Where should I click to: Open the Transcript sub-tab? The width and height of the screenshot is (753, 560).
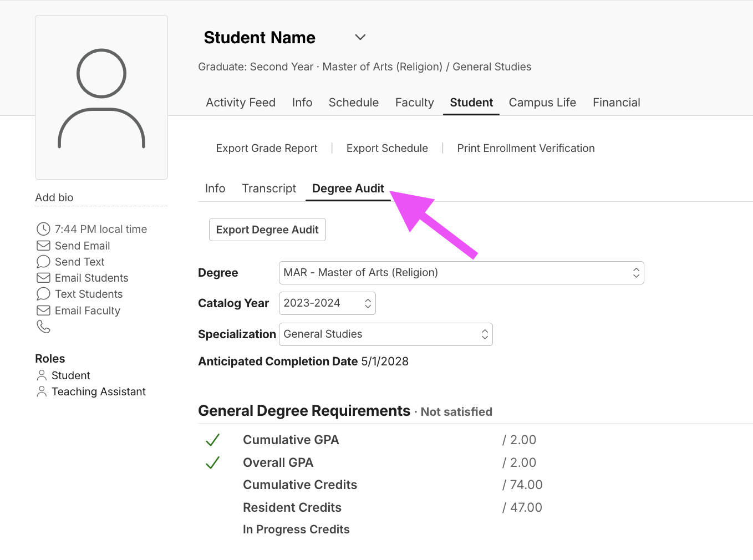[x=269, y=189]
